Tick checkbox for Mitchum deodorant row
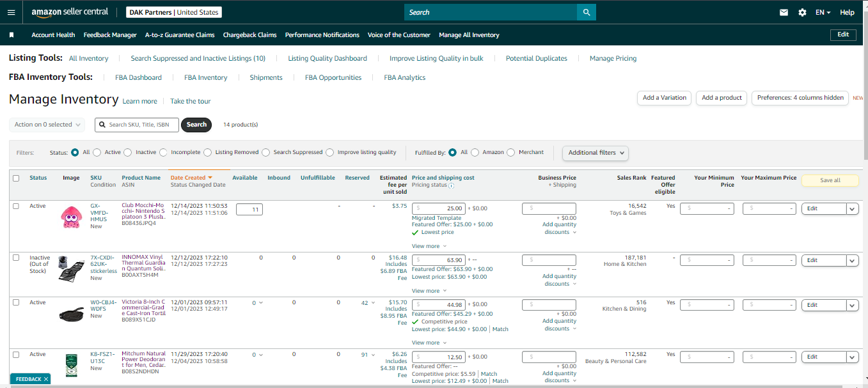Image resolution: width=868 pixels, height=388 pixels. [x=16, y=354]
